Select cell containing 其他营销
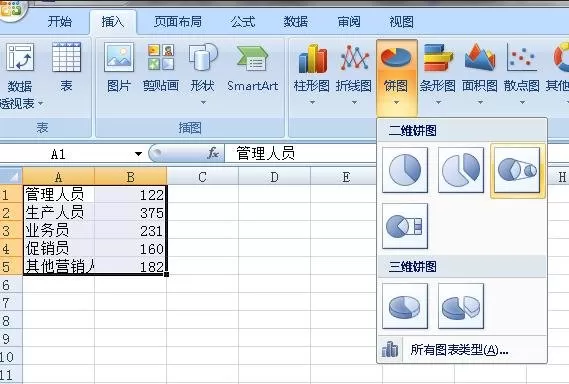 (59, 266)
